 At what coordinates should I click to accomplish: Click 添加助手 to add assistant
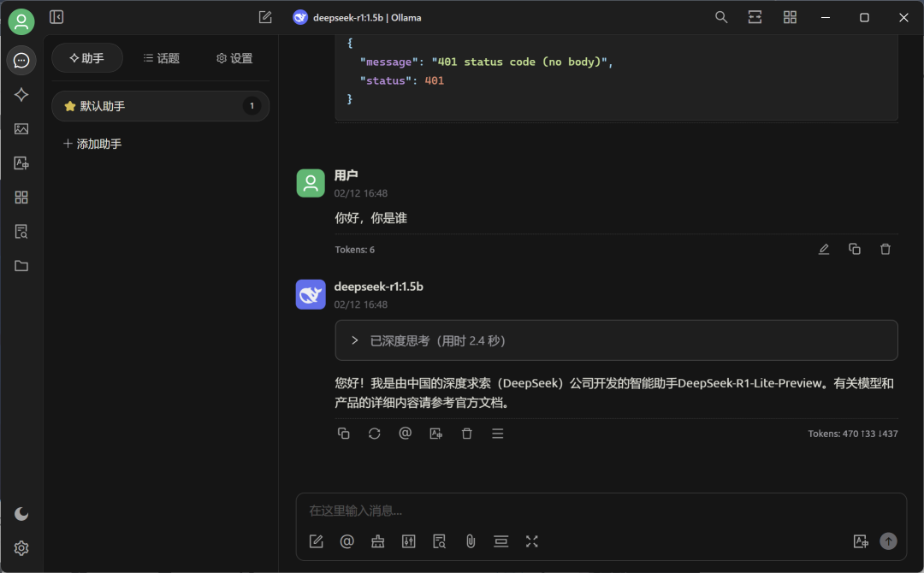tap(92, 144)
